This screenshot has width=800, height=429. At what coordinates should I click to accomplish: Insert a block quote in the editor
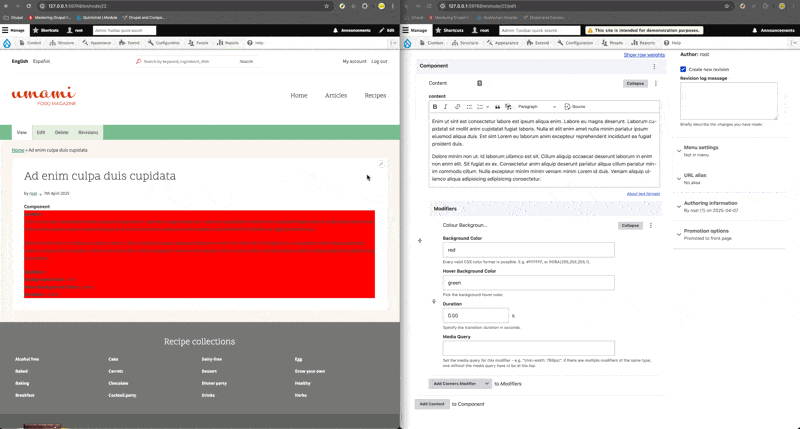pos(498,106)
